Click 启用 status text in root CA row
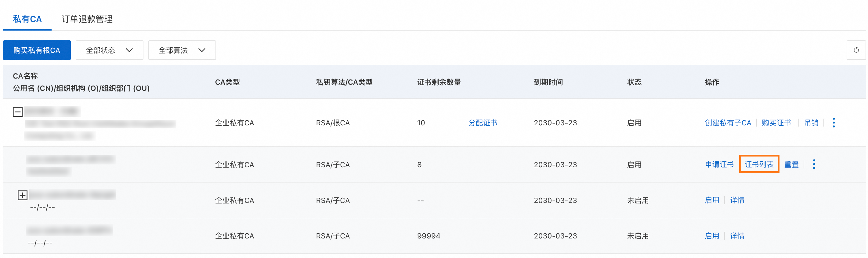Image resolution: width=868 pixels, height=258 pixels. 634,123
